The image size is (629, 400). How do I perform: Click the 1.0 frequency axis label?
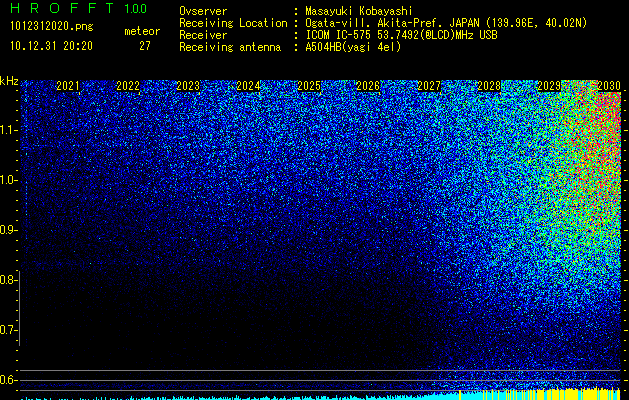pos(8,180)
